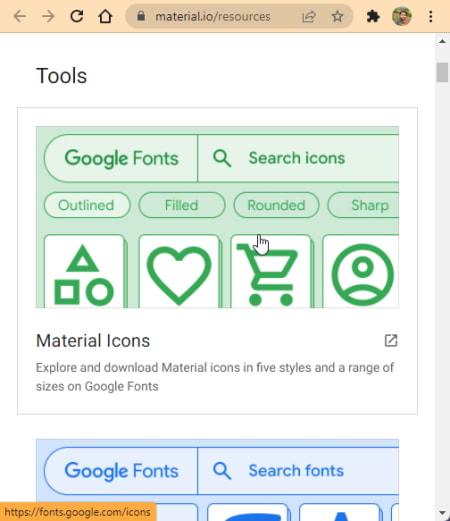This screenshot has width=450, height=521.
Task: Click the Material Icons description text
Action: tap(215, 377)
